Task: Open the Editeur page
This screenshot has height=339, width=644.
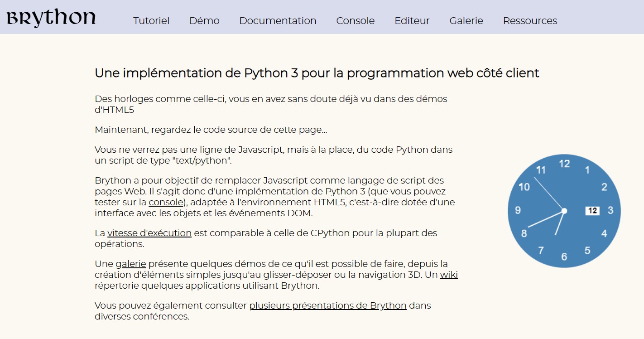Action: point(412,20)
